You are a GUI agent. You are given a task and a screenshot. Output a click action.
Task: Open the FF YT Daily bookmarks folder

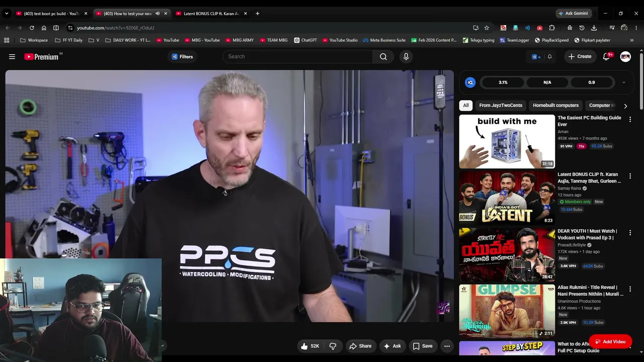click(x=68, y=40)
